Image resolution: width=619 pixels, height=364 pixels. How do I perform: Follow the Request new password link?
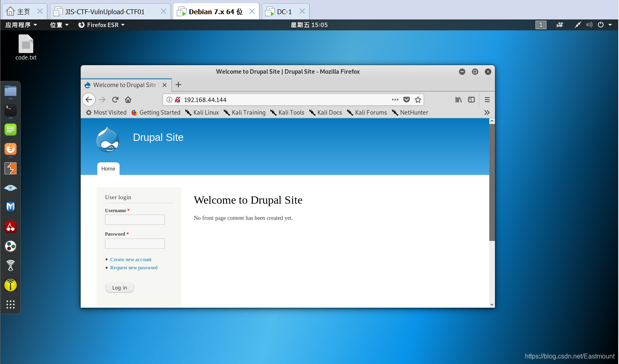point(134,268)
